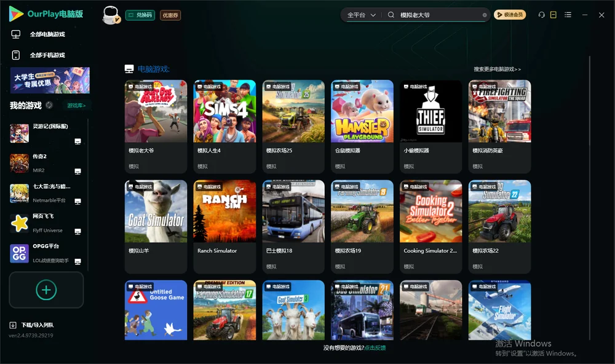Image resolution: width=615 pixels, height=364 pixels.
Task: Click the 优惠券 coupon button
Action: [170, 15]
